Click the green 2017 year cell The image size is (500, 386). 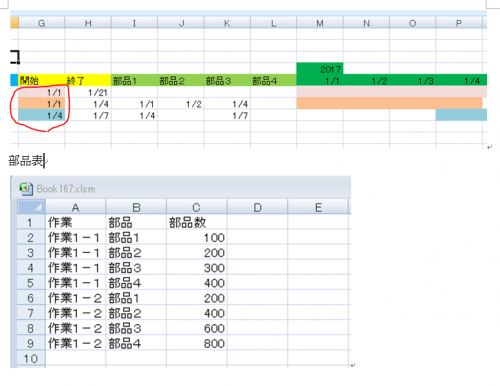coord(320,69)
